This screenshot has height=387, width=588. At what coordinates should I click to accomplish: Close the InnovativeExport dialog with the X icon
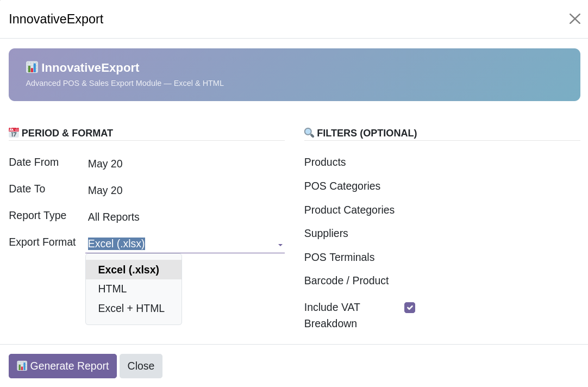[574, 18]
